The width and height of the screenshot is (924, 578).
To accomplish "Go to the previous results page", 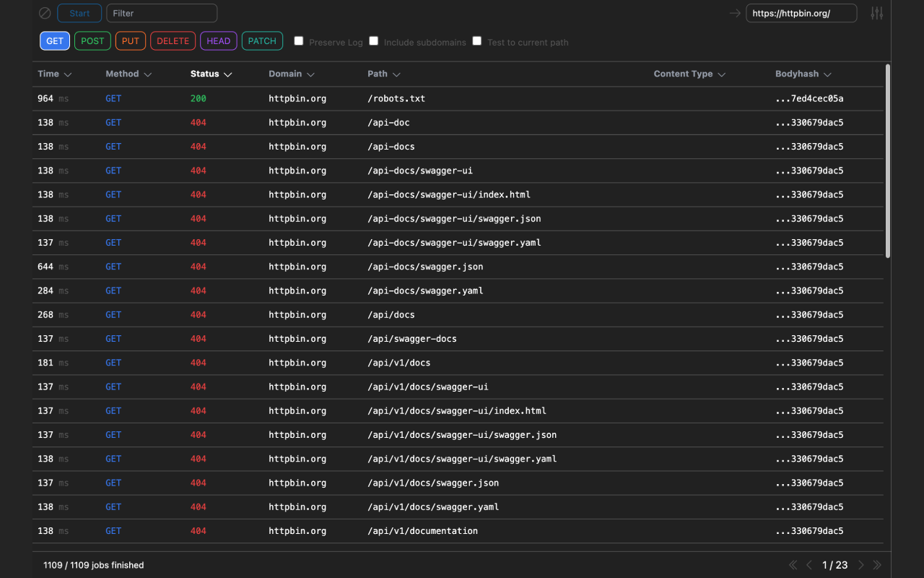I will (809, 565).
